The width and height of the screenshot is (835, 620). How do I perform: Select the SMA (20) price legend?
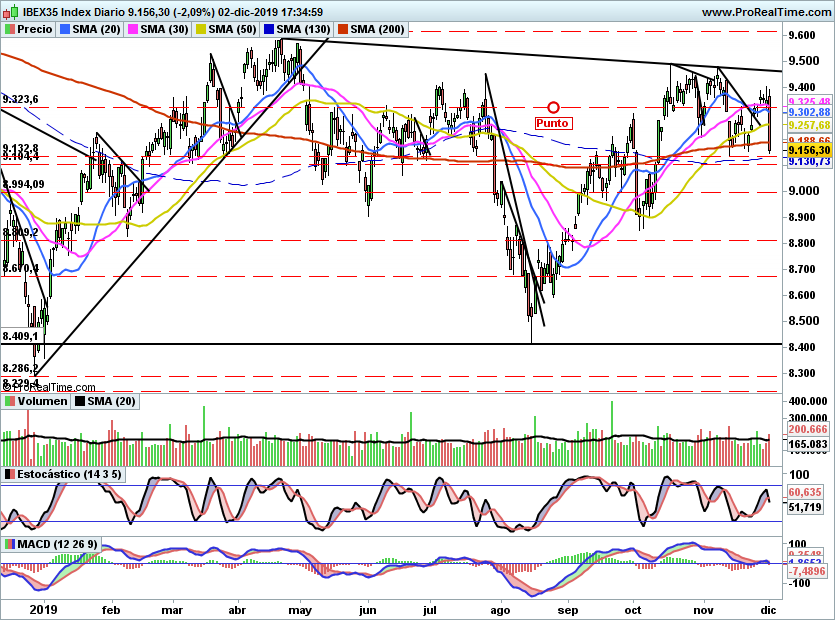point(96,29)
